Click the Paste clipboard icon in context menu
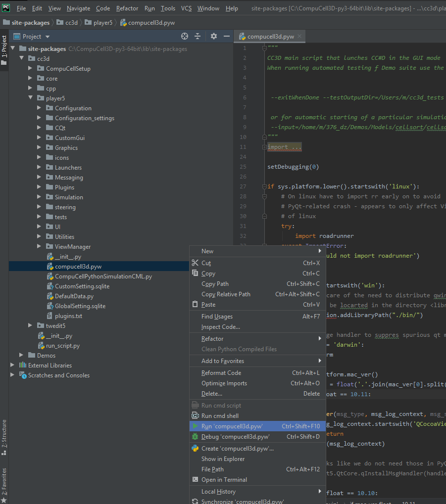This screenshot has height=504, width=446. tap(195, 304)
